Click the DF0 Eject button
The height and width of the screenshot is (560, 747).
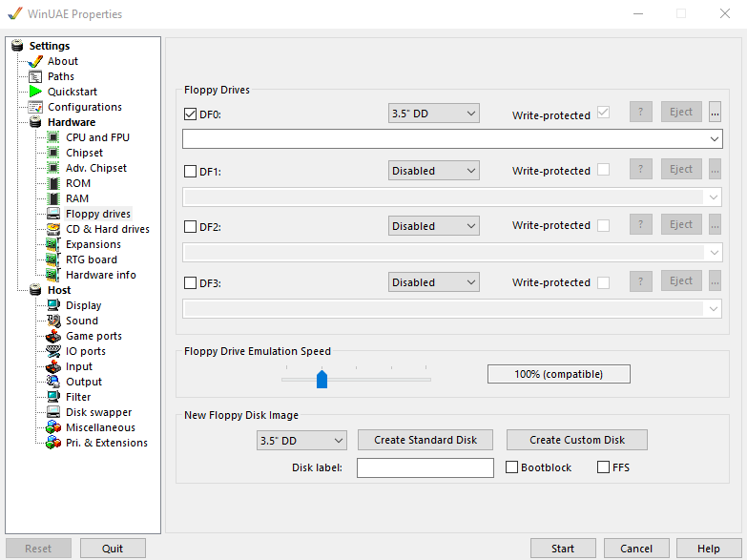681,112
